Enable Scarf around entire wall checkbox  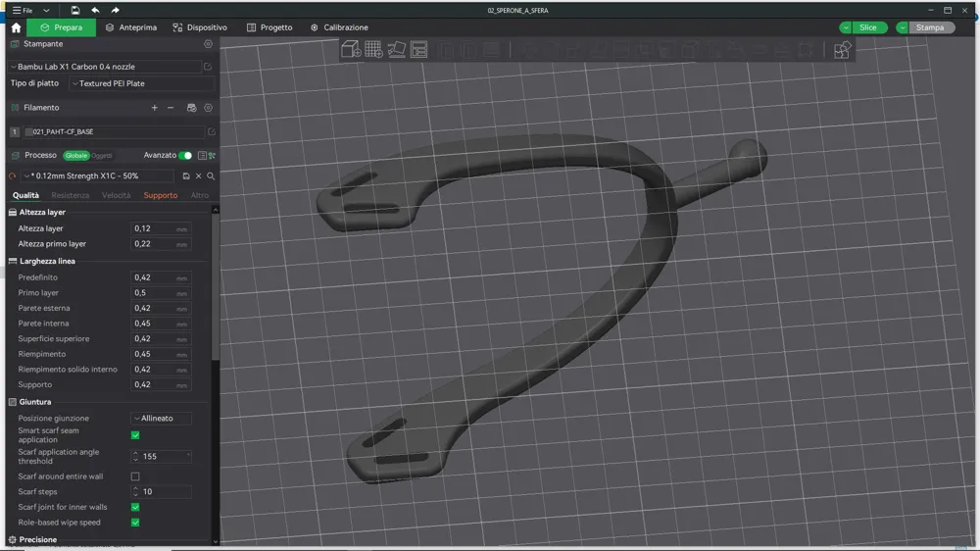coord(135,476)
